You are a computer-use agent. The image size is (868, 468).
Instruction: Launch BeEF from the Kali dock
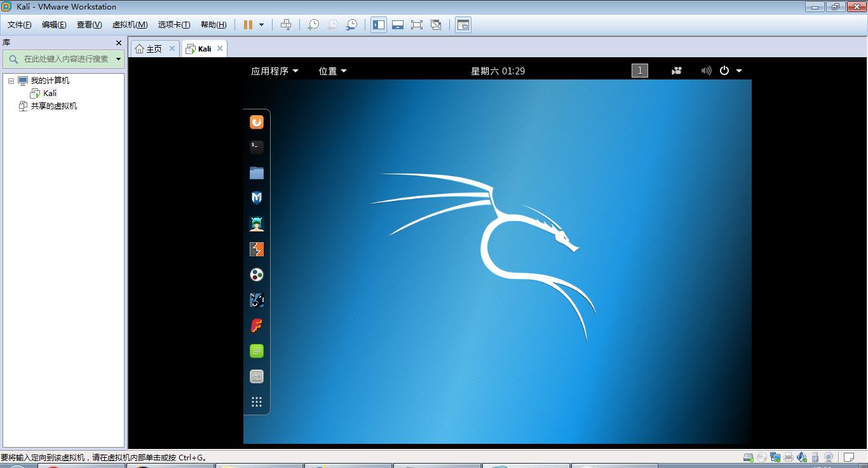click(257, 300)
